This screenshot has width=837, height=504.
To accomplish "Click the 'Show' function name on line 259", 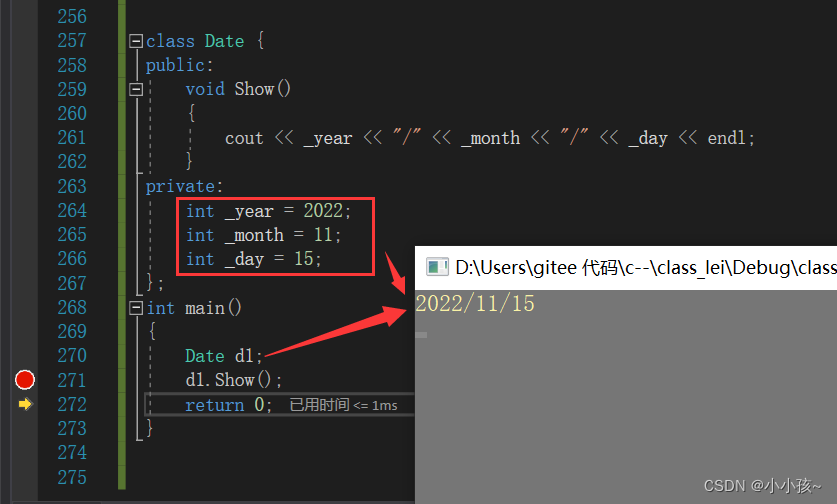I will tap(254, 89).
